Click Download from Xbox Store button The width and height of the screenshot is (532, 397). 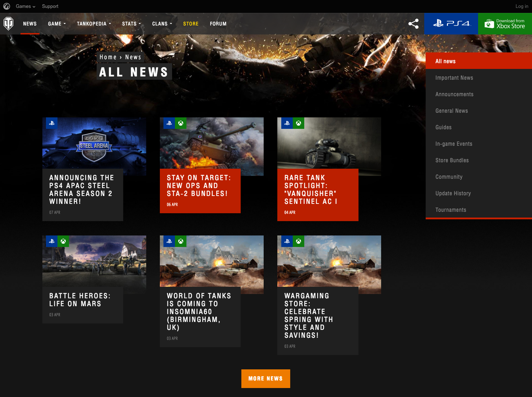(x=505, y=24)
